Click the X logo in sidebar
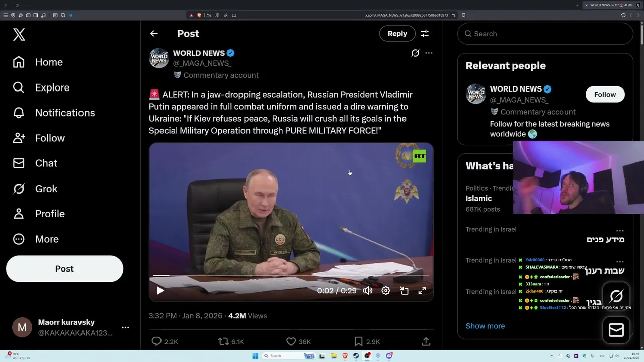 click(x=19, y=34)
